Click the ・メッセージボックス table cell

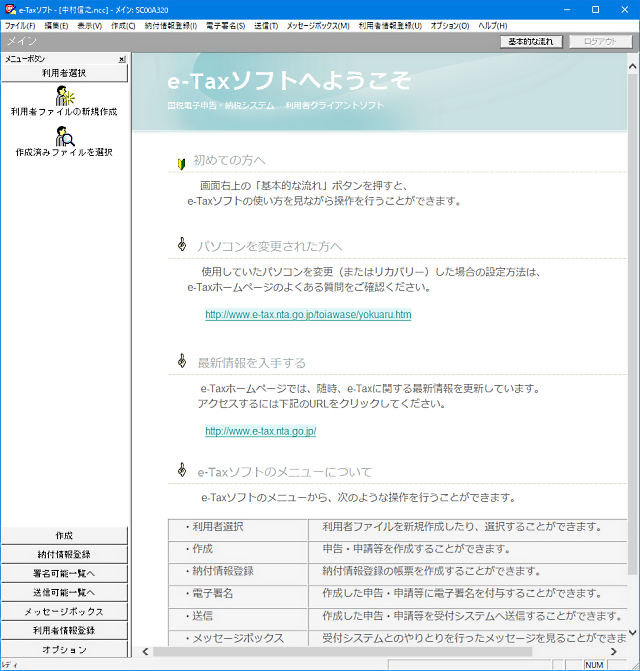click(x=238, y=638)
